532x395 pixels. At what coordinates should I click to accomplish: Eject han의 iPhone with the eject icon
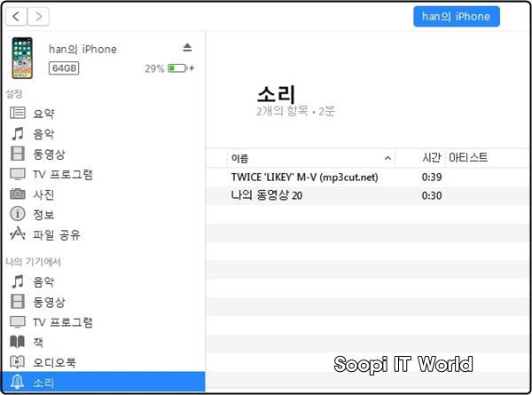point(187,47)
